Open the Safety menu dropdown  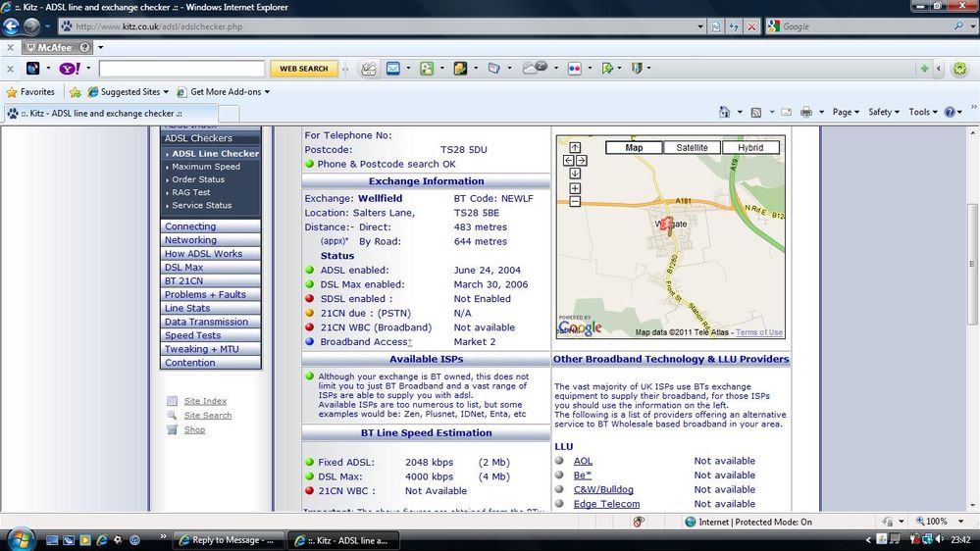(884, 112)
